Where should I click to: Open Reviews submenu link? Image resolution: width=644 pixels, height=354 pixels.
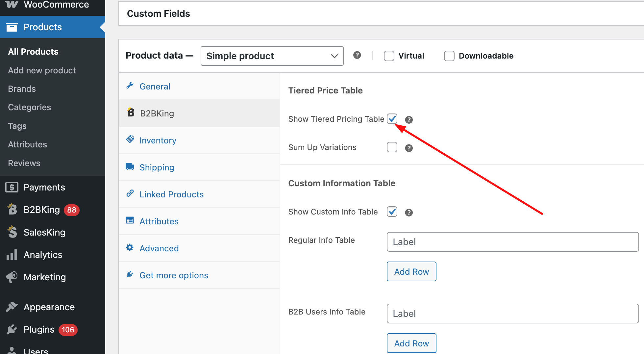tap(24, 163)
